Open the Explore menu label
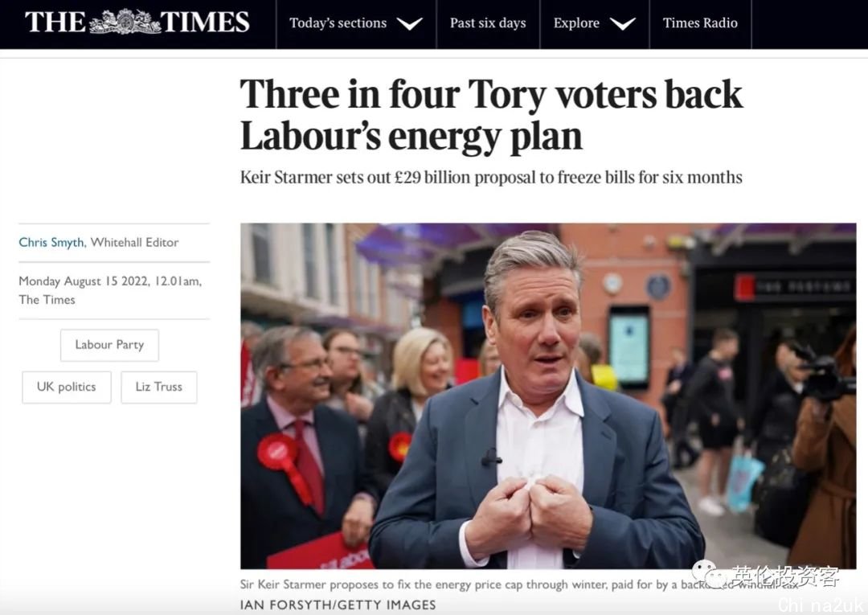Image resolution: width=868 pixels, height=615 pixels. coord(576,23)
